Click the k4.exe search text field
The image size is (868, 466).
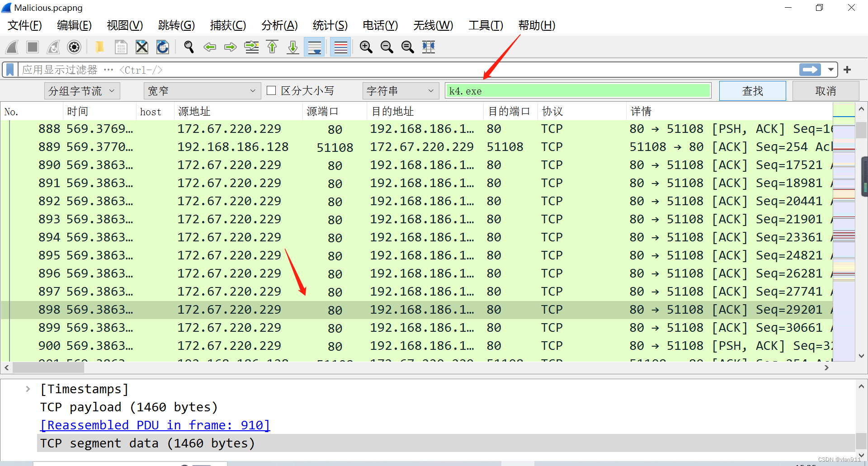(x=578, y=91)
